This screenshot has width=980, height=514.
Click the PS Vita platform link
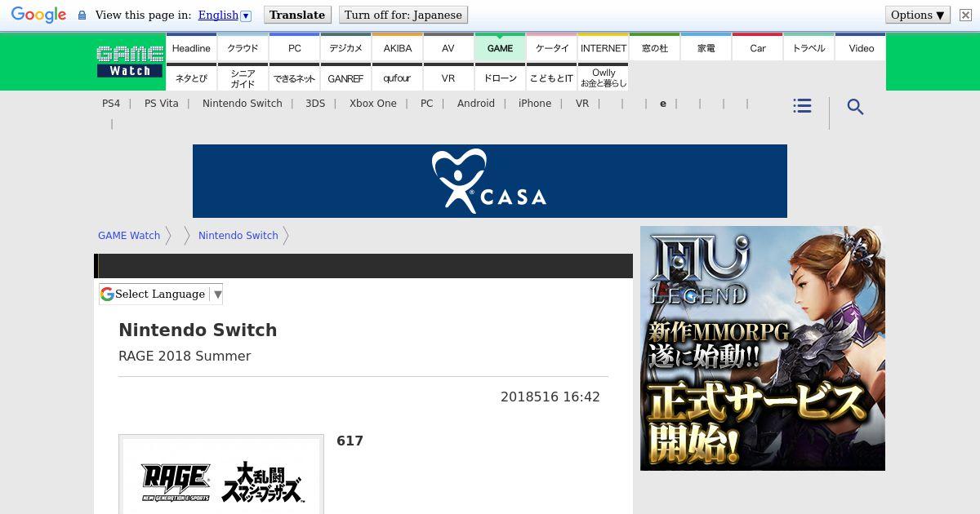tap(162, 104)
